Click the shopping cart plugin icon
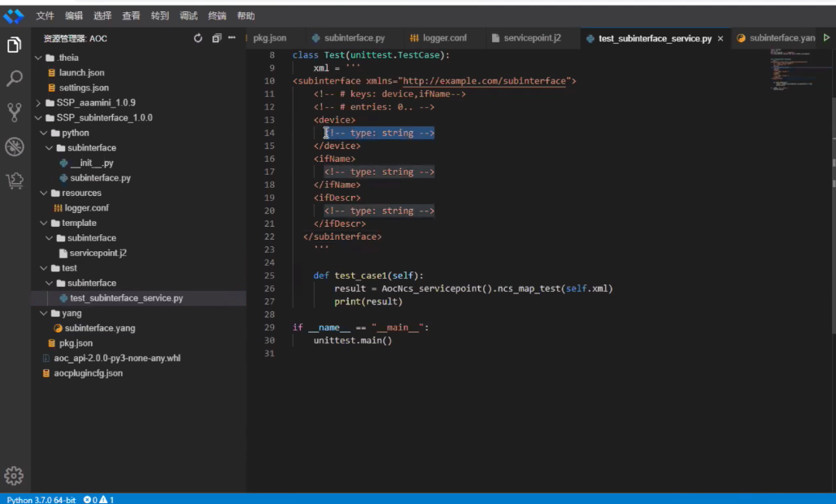 [14, 180]
